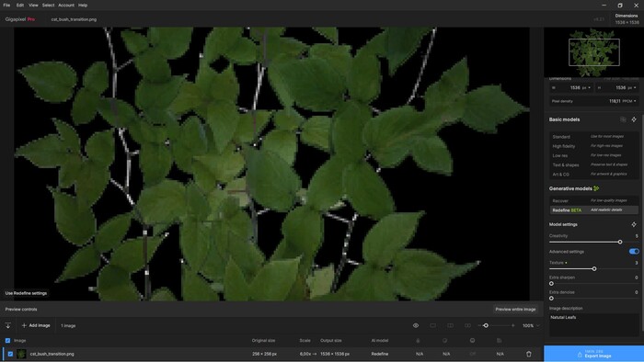Screen dimensions: 644x362
Task: Open the Pixel density PPCM unit dropdown
Action: 628,101
